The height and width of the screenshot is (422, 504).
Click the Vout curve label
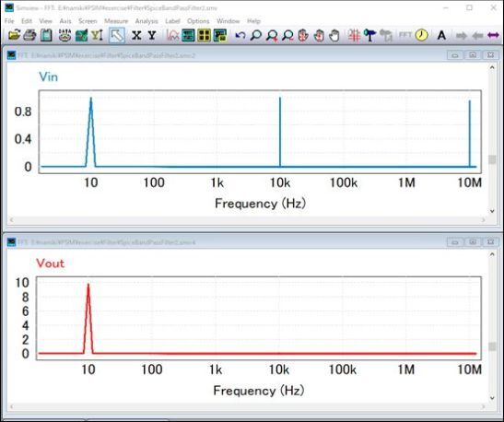click(50, 264)
